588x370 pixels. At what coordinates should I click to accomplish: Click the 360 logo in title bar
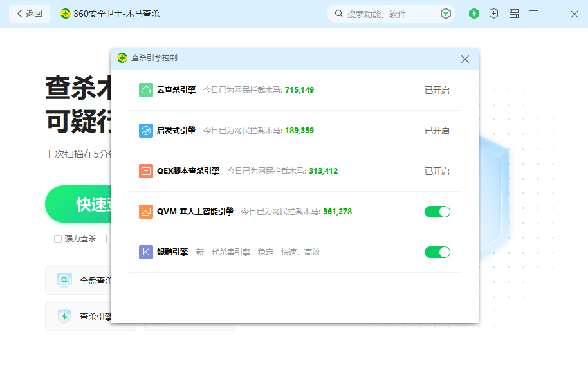point(66,14)
